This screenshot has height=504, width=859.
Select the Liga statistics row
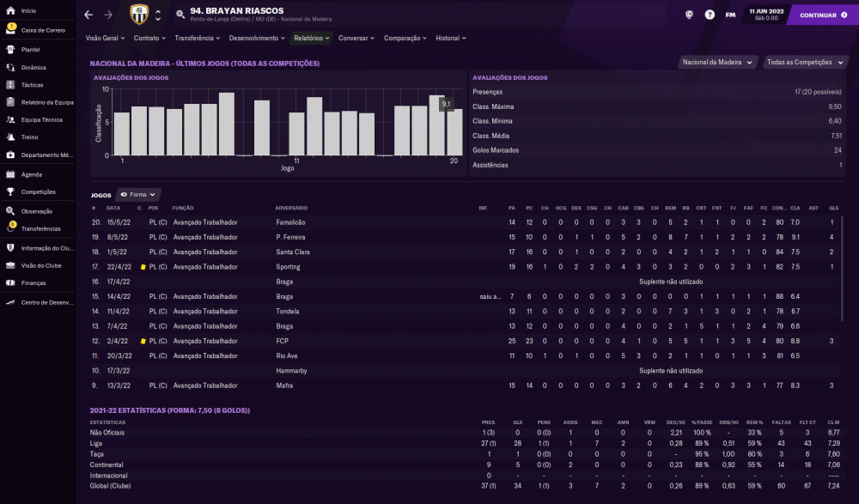click(465, 443)
